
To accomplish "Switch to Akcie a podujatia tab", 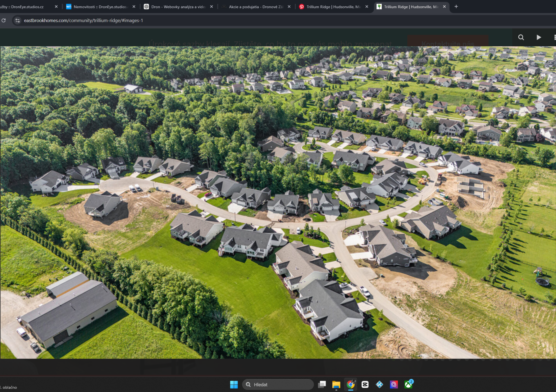I will (255, 7).
